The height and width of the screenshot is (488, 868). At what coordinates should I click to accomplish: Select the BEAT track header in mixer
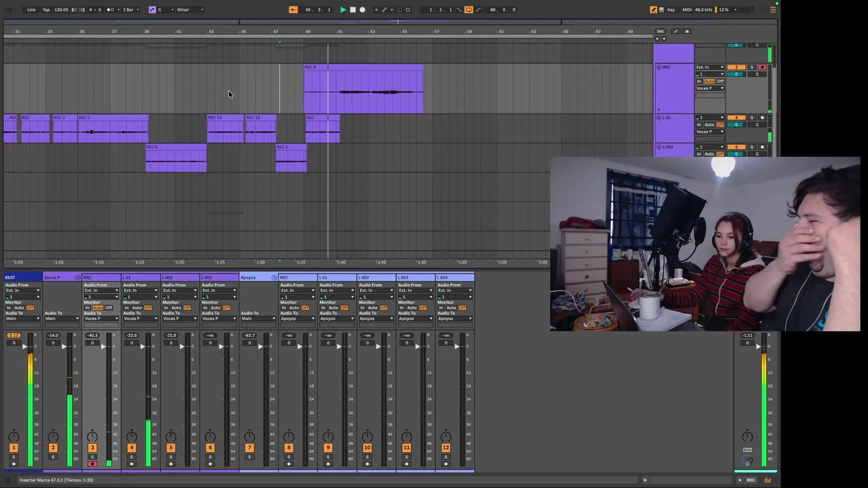[x=22, y=277]
